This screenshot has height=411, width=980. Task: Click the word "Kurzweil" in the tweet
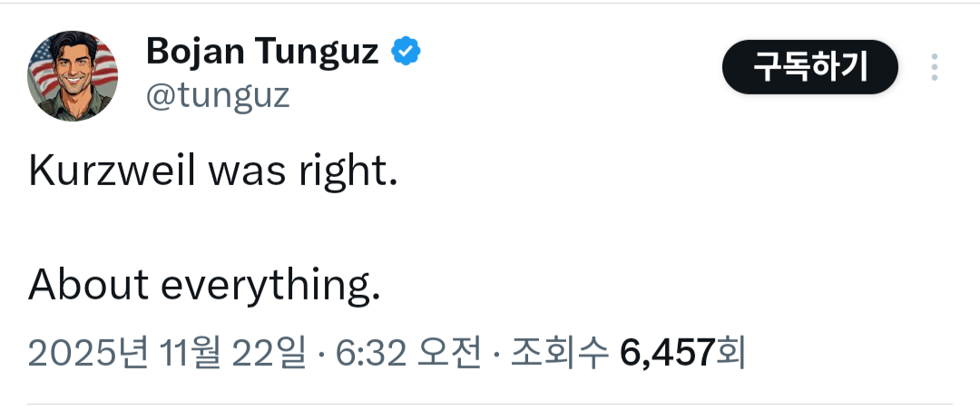click(x=112, y=172)
